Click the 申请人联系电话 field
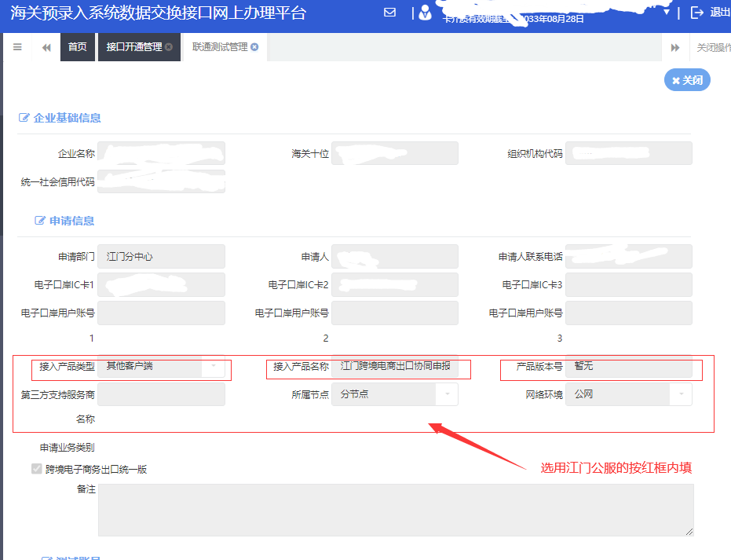 pos(629,257)
